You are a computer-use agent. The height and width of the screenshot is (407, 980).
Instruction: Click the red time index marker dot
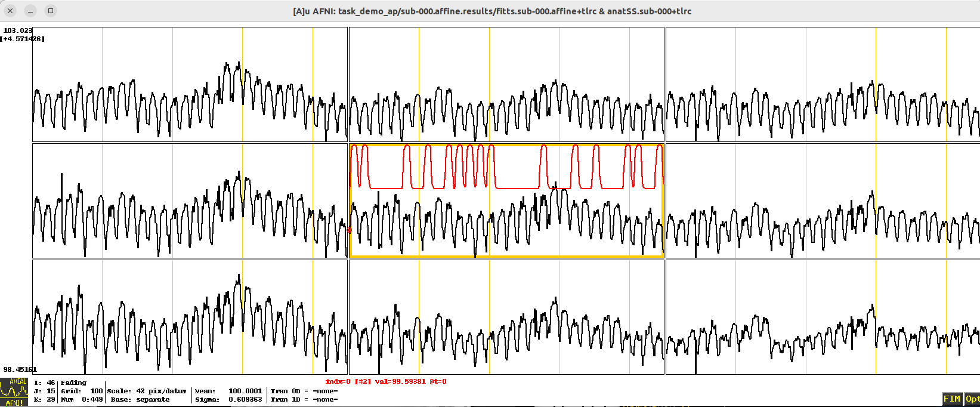tap(350, 230)
